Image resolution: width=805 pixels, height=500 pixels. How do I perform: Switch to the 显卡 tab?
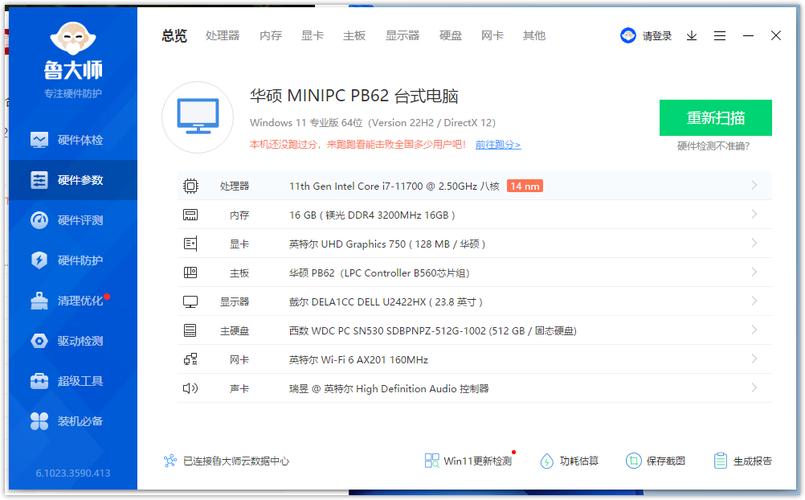pyautogui.click(x=312, y=35)
